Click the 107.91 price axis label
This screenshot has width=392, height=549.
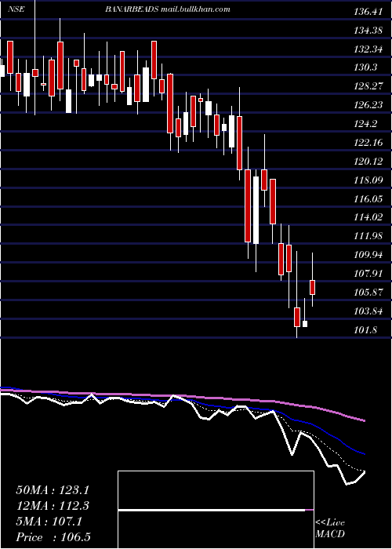pos(368,274)
